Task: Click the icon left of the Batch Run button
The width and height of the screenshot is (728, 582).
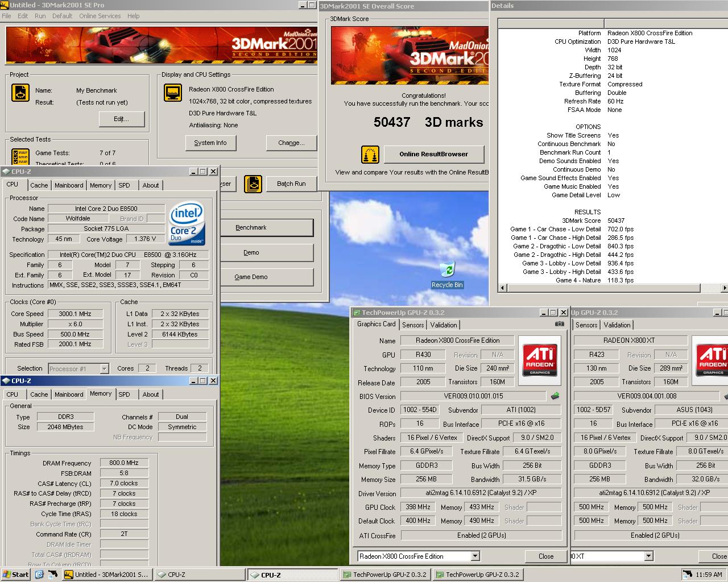Action: (x=253, y=184)
